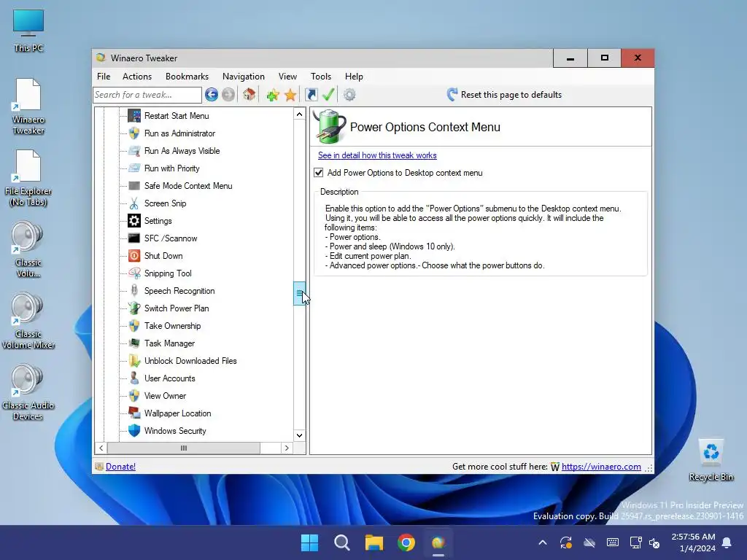Click the tree horizontal scrollbar thumb
The width and height of the screenshot is (747, 560).
click(184, 448)
